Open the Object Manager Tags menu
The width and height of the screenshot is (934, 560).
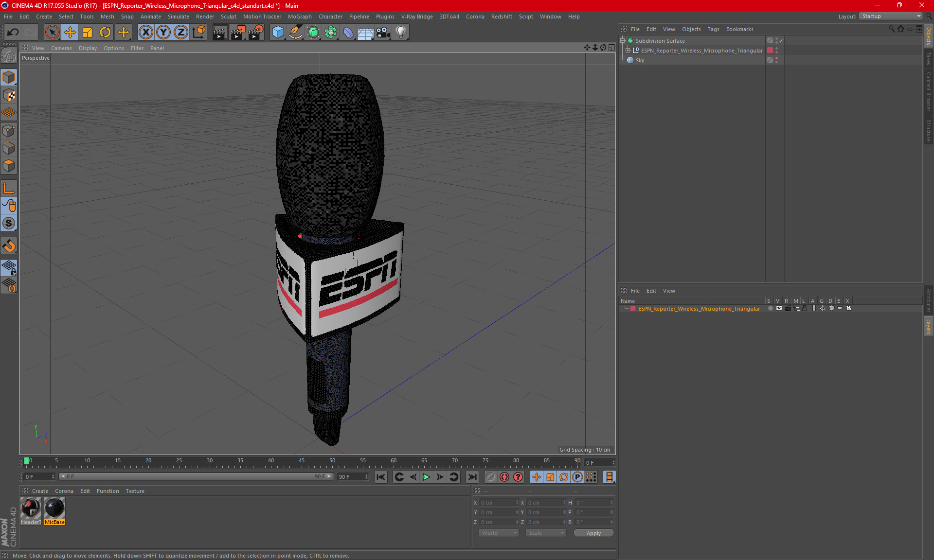click(x=713, y=29)
